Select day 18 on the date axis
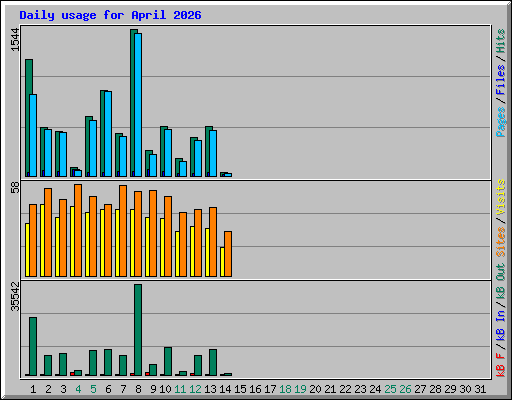The image size is (512, 400). click(x=285, y=389)
